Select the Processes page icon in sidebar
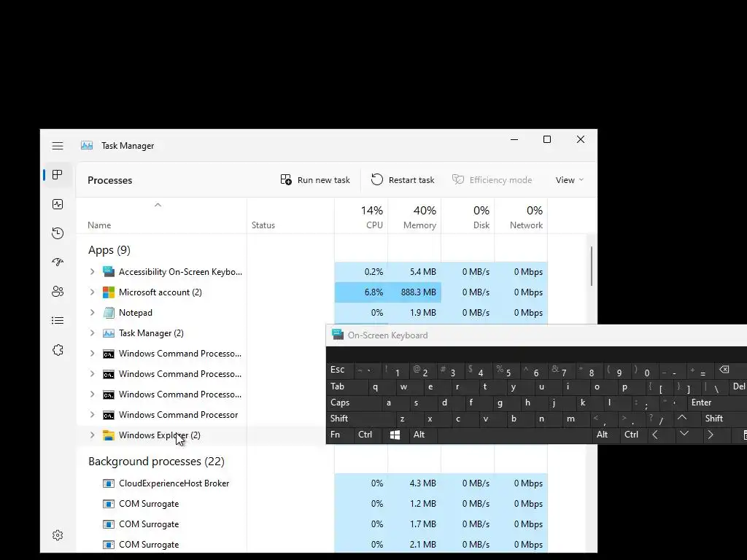This screenshot has height=560, width=747. (x=58, y=175)
